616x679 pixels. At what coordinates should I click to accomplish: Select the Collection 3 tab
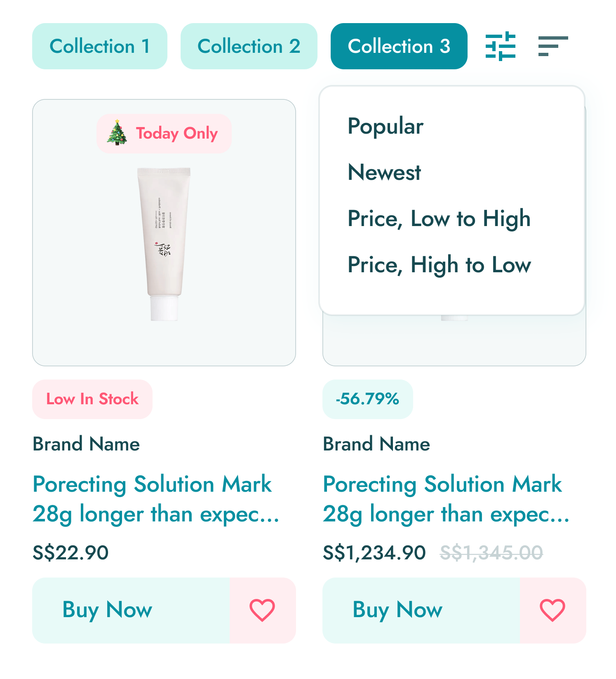[x=399, y=46]
